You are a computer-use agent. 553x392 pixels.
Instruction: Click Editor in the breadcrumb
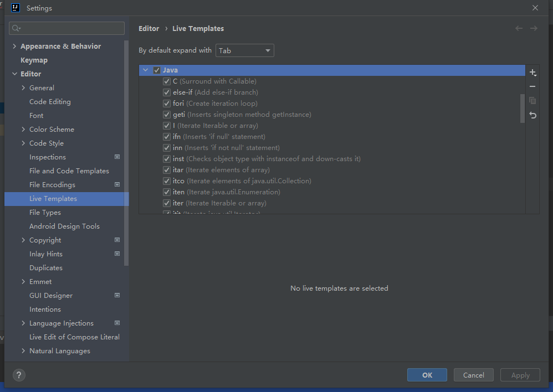149,29
